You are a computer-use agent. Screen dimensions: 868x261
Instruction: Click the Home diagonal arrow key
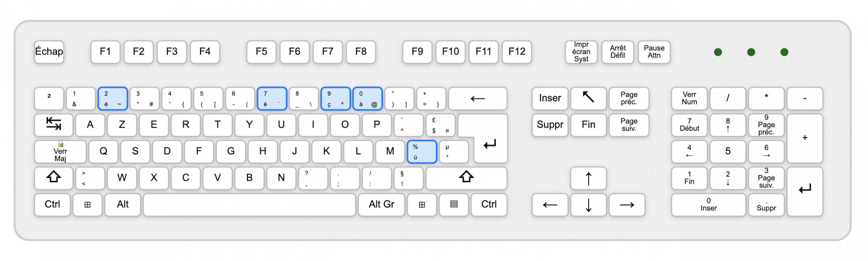[588, 98]
